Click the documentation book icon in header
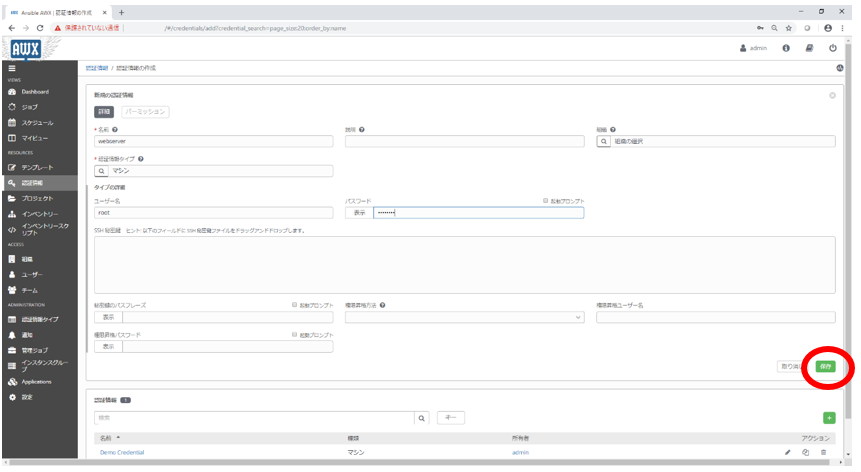This screenshot has height=472, width=861. (x=809, y=47)
